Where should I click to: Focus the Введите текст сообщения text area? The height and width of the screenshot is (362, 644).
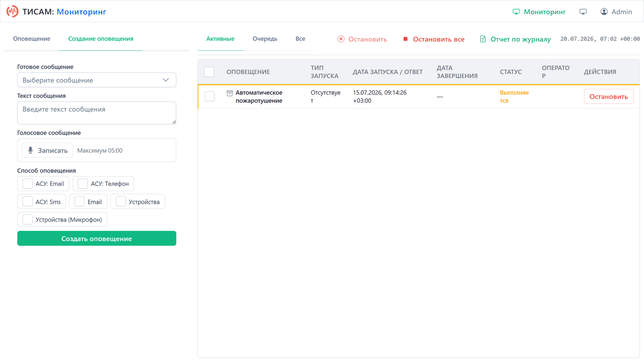point(97,113)
